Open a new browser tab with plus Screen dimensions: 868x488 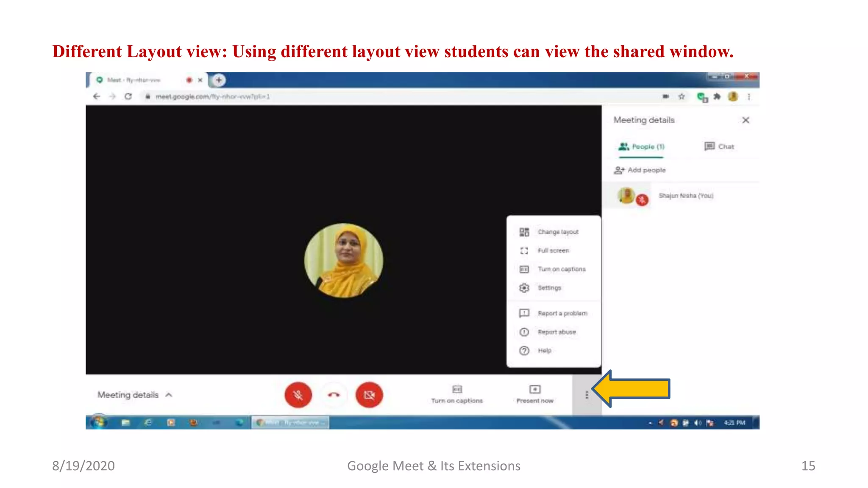click(x=219, y=80)
